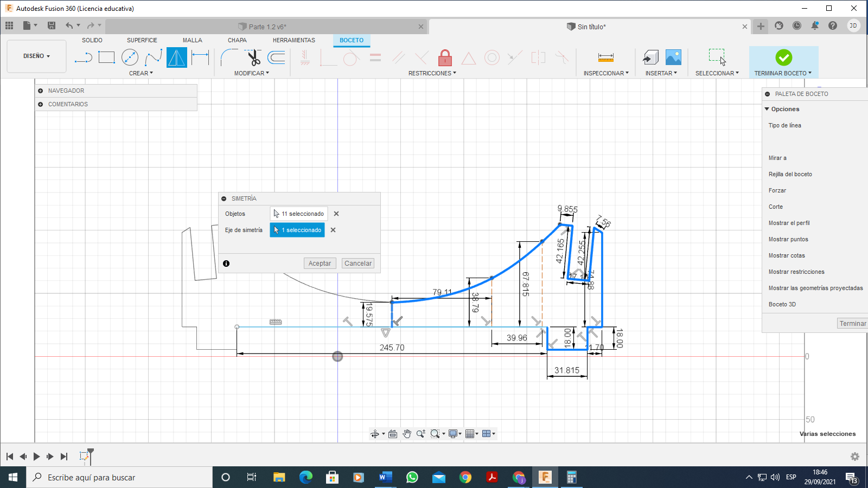Image resolution: width=868 pixels, height=488 pixels.
Task: Open the RESTRICCIONES dropdown
Action: tap(432, 73)
